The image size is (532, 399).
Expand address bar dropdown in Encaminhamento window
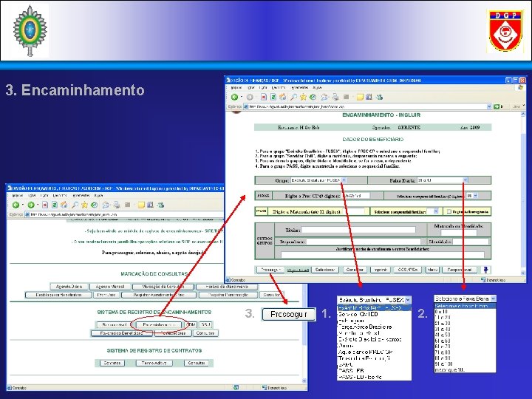489,106
